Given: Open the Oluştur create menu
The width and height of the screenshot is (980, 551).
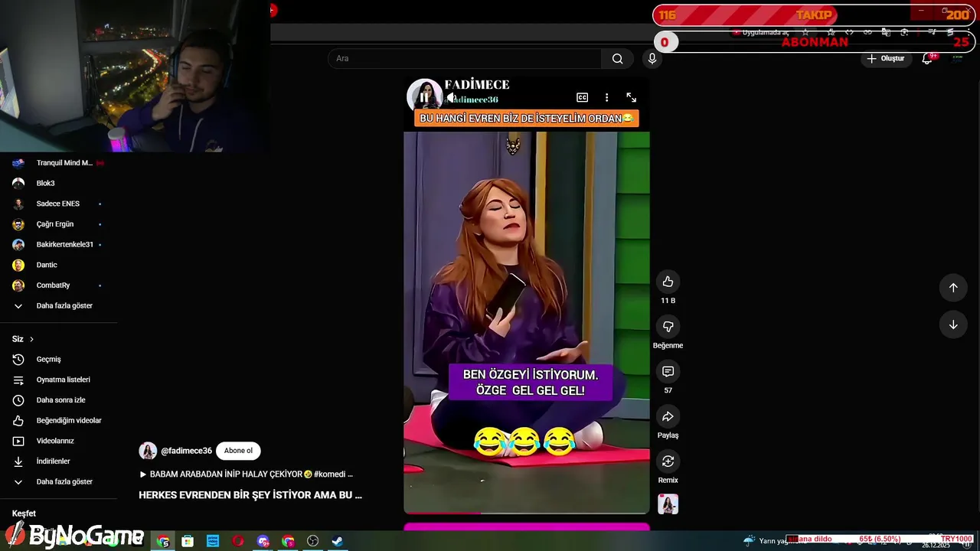Looking at the screenshot, I should [885, 58].
